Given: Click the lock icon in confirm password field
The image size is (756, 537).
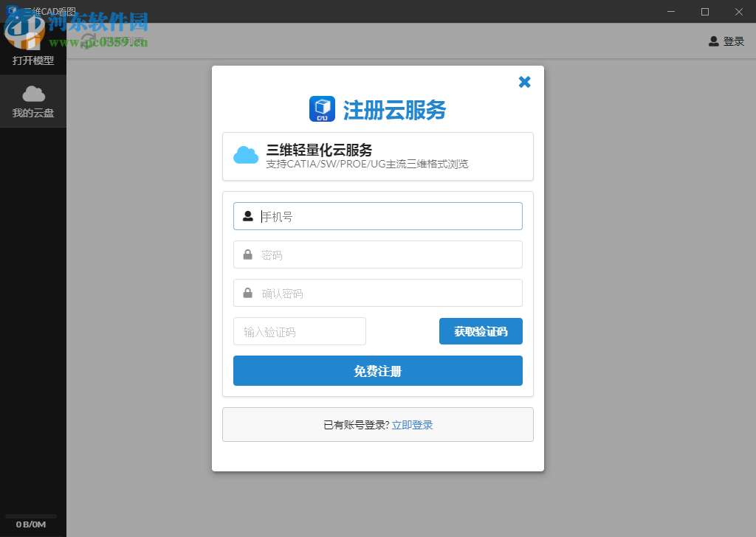Looking at the screenshot, I should [247, 293].
